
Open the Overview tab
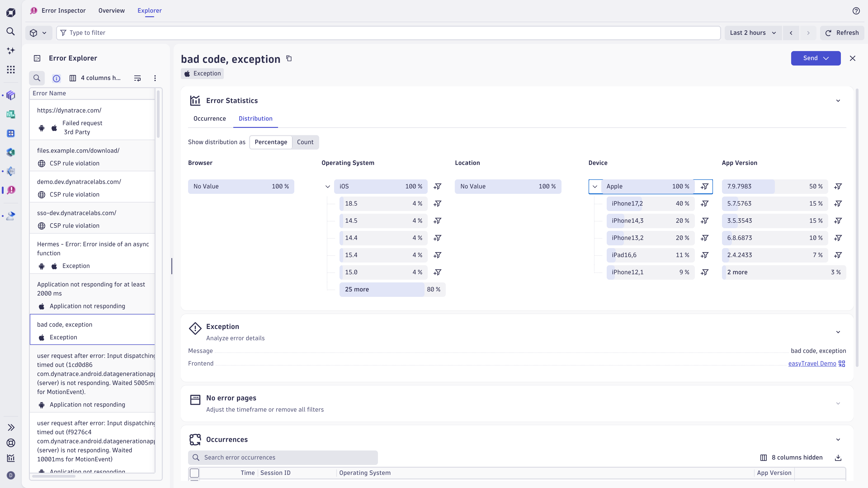(x=111, y=10)
